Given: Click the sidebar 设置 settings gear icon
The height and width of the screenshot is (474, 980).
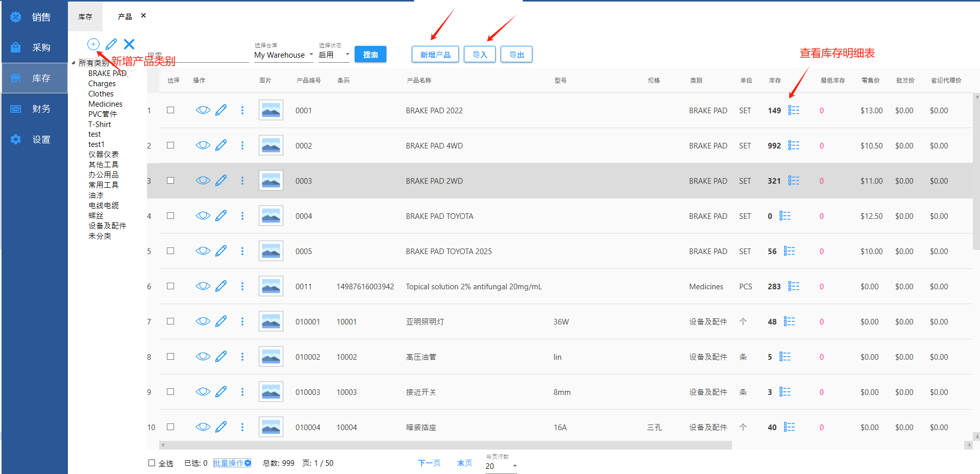Looking at the screenshot, I should point(16,139).
